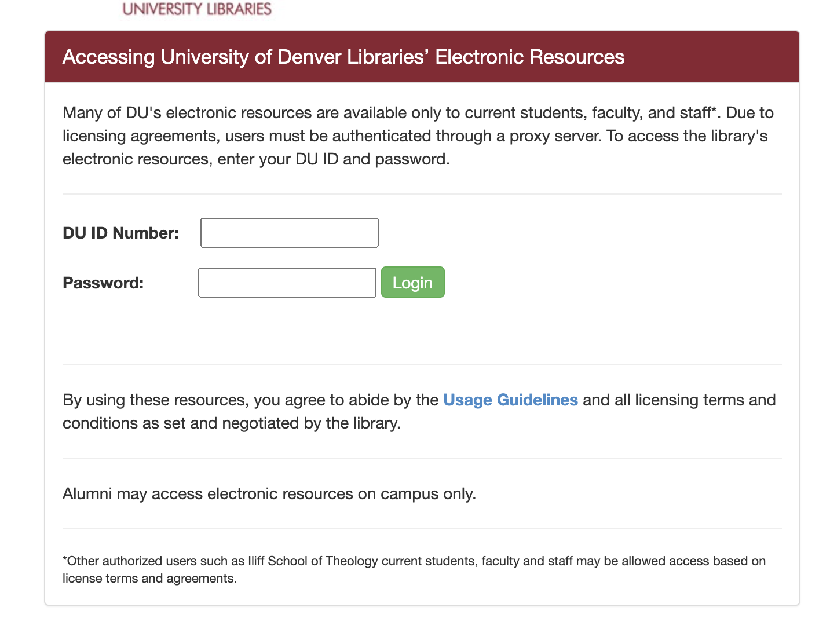Screen dimensions: 819x644
Task: Click into the Password text box
Action: point(287,283)
